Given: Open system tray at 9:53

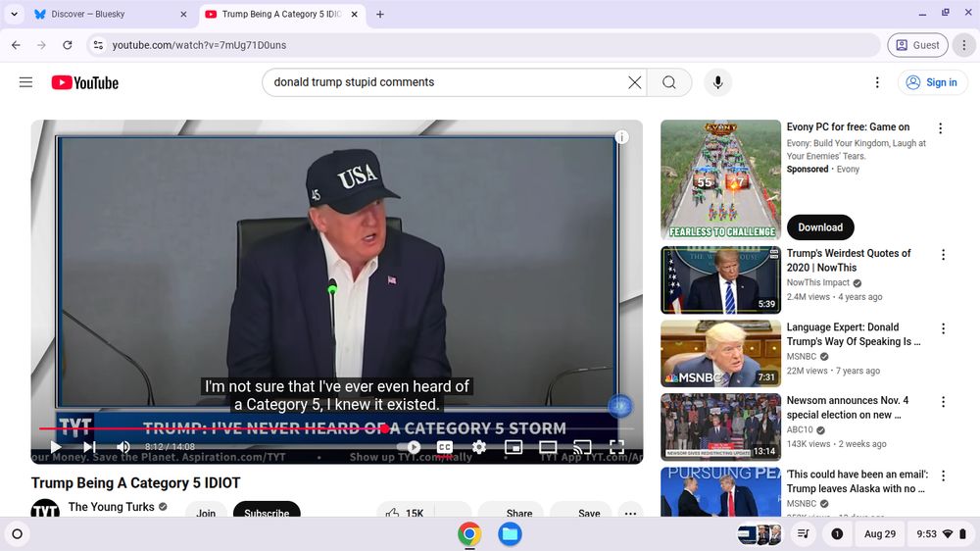Looking at the screenshot, I should click(941, 533).
